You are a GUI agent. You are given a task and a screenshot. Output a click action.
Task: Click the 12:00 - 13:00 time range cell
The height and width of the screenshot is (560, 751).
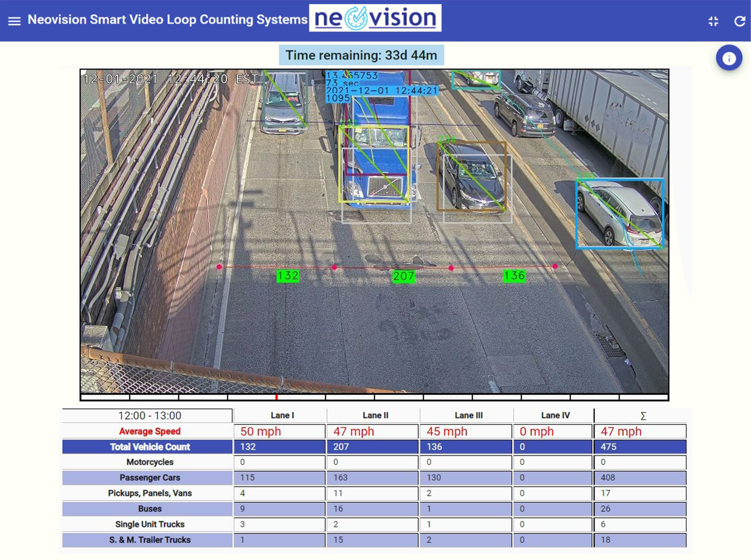(149, 416)
